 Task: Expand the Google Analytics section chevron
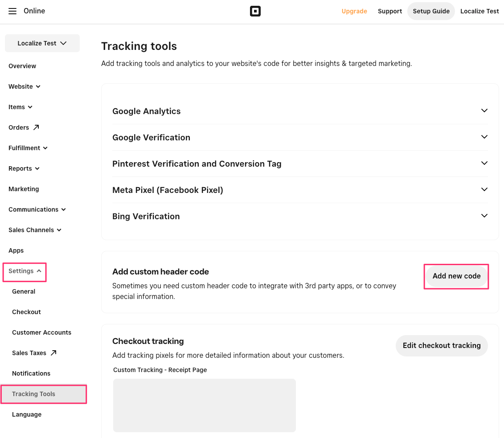point(484,111)
